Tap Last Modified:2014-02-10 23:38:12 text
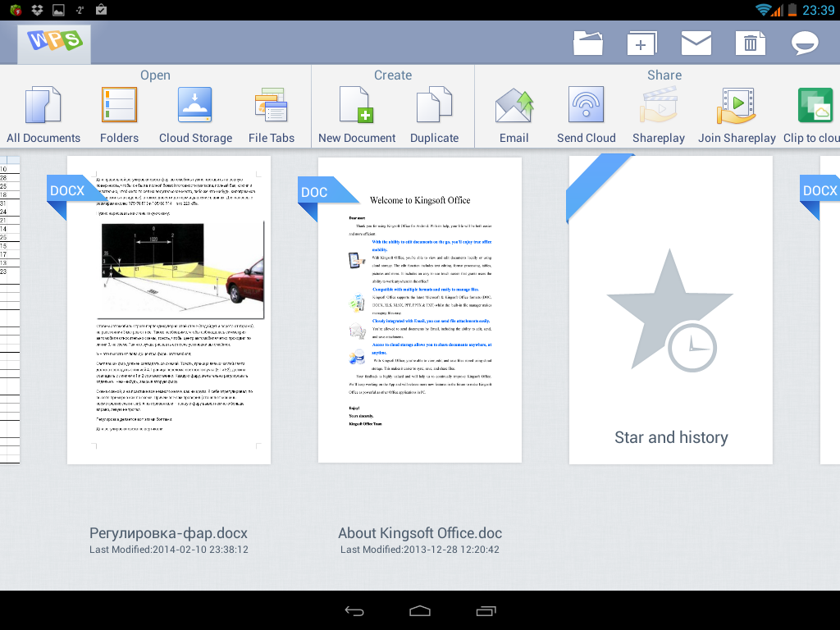The width and height of the screenshot is (840, 630). (169, 550)
